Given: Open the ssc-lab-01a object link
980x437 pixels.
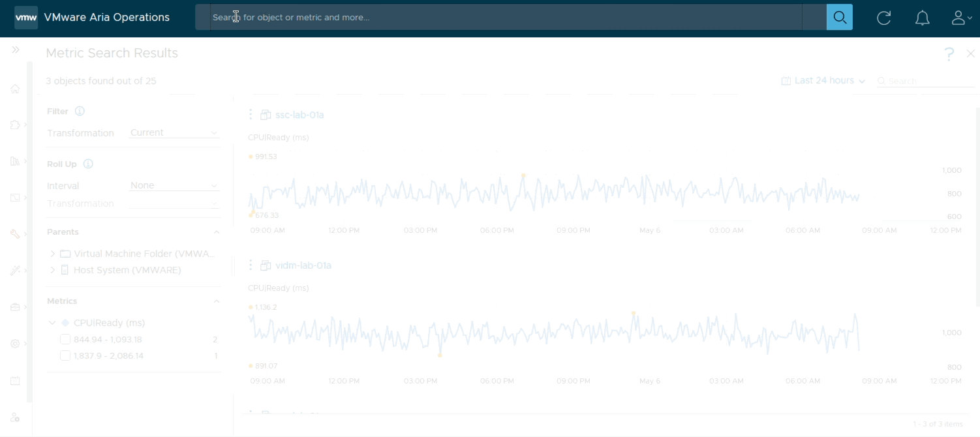Looking at the screenshot, I should pos(299,115).
